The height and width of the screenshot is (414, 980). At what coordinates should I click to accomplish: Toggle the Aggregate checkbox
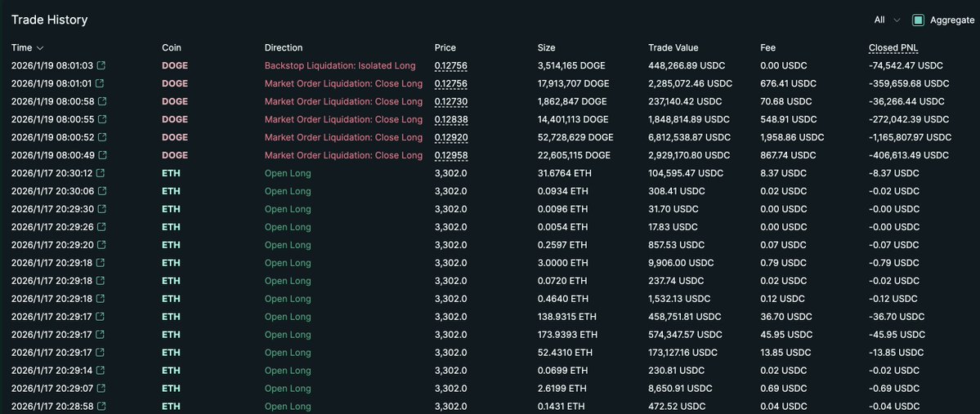click(x=918, y=20)
